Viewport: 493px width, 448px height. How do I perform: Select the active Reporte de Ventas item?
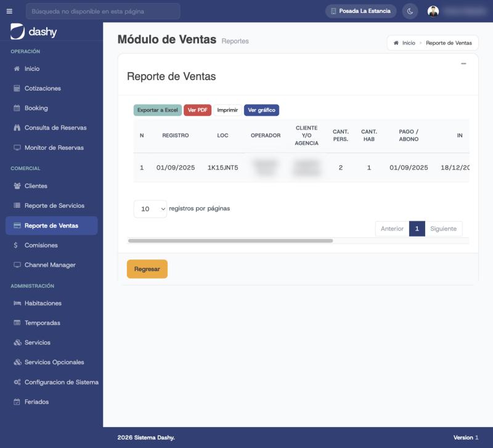click(x=52, y=226)
